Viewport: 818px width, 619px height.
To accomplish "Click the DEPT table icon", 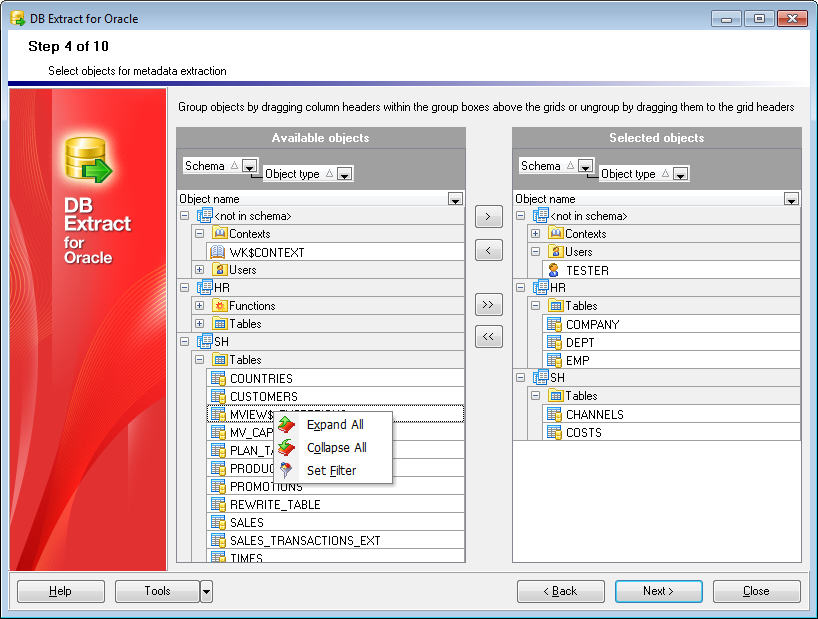I will click(554, 342).
